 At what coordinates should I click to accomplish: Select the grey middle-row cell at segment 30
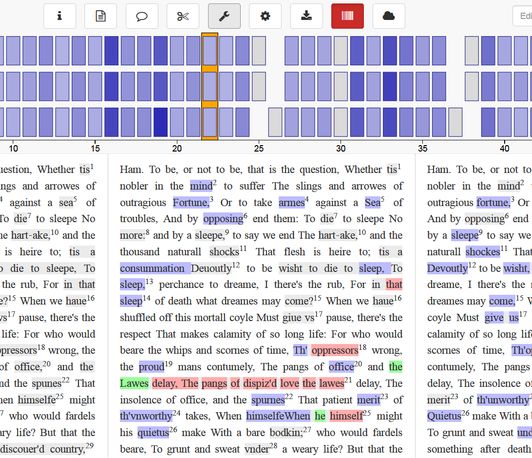pos(341,87)
